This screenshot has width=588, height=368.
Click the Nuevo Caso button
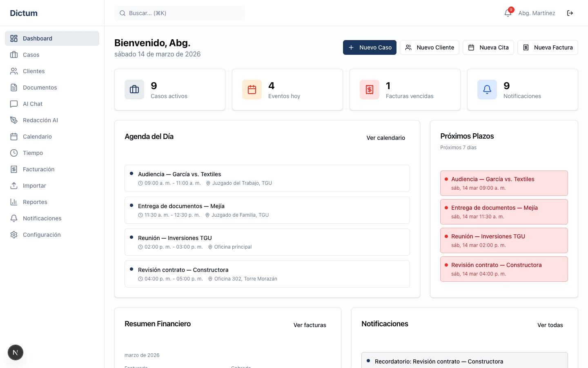pyautogui.click(x=370, y=47)
